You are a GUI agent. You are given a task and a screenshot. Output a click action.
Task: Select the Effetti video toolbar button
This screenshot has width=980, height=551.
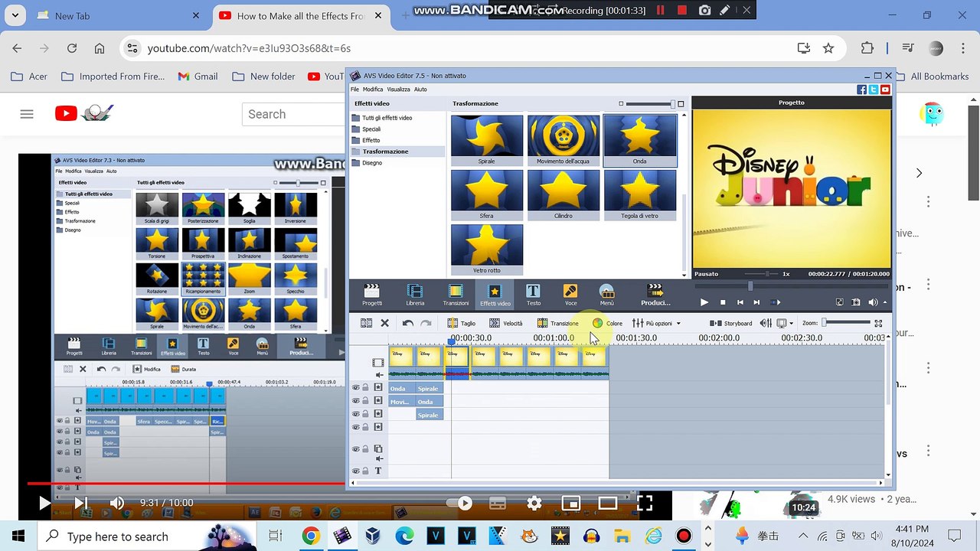[495, 295]
